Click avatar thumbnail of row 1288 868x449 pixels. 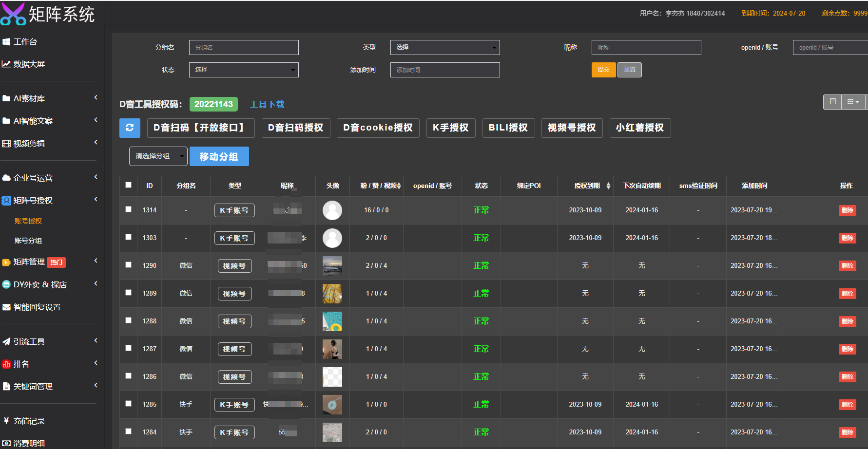point(332,321)
